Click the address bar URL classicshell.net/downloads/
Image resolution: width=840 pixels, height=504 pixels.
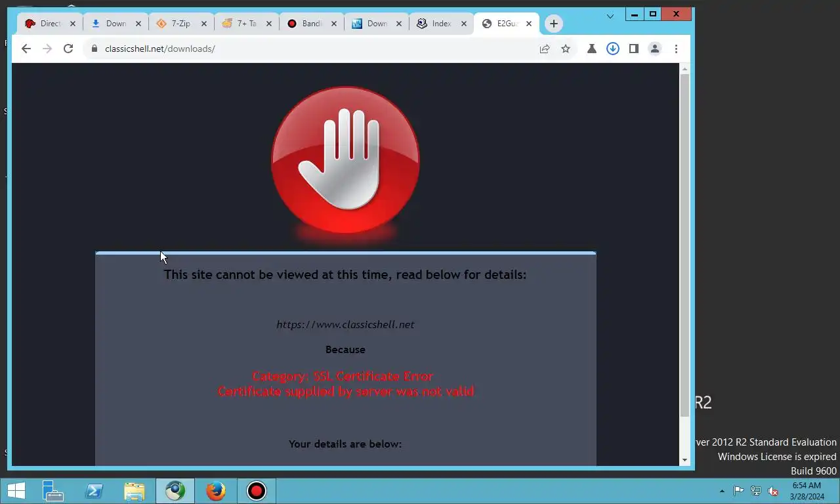point(160,49)
